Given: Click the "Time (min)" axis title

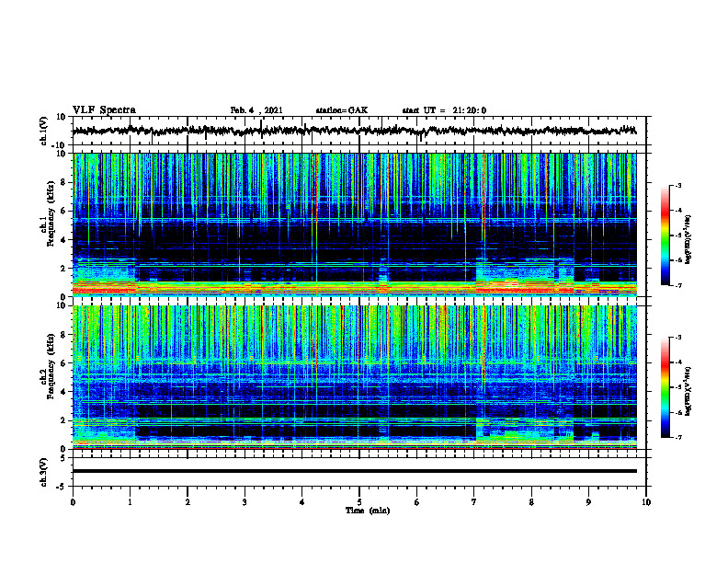Looking at the screenshot, I should (x=368, y=511).
